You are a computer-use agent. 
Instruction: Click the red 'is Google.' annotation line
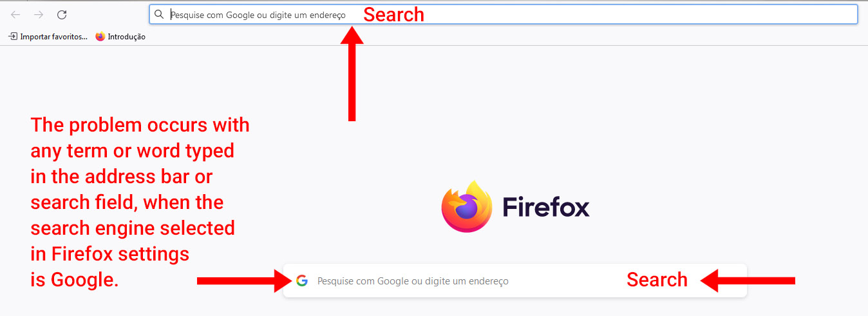click(x=75, y=280)
